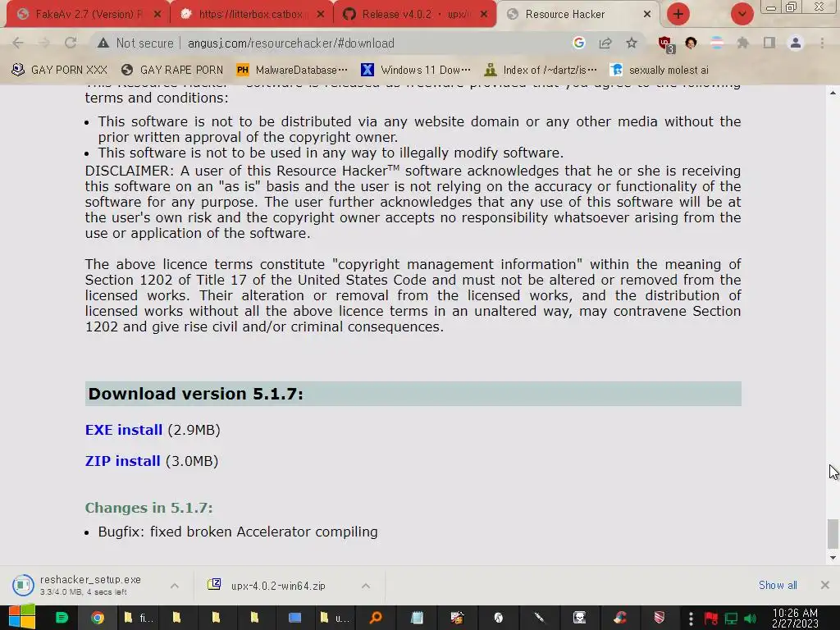Click the vertical scrollbar thumb
Image resolution: width=840 pixels, height=630 pixels.
coord(833,534)
